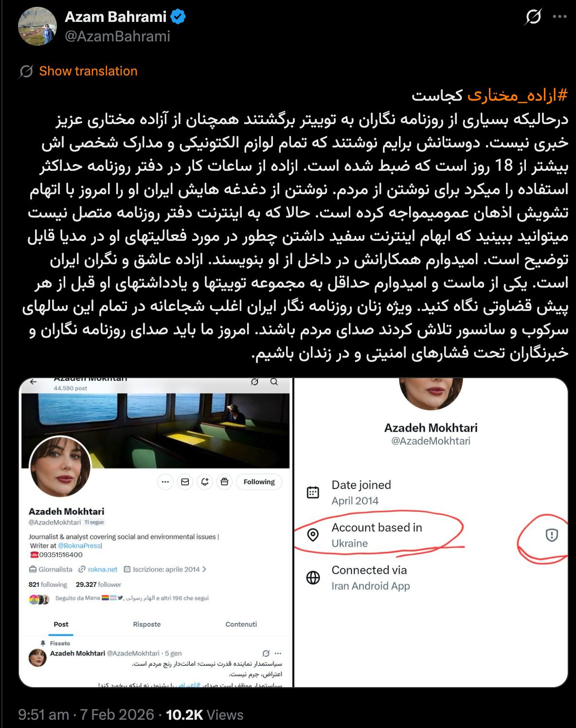Screen dimensions: 576x728
Task: Click the message envelope icon on the profile
Action: point(185,482)
